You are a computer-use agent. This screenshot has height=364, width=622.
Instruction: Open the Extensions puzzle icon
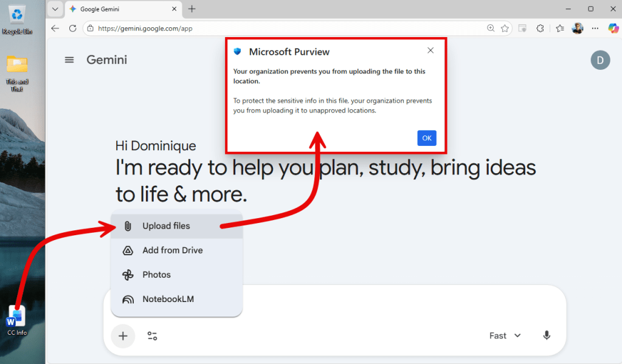click(x=540, y=28)
